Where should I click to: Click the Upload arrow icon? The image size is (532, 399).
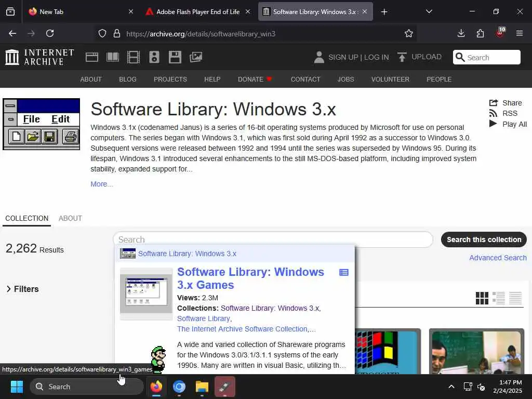(x=402, y=57)
